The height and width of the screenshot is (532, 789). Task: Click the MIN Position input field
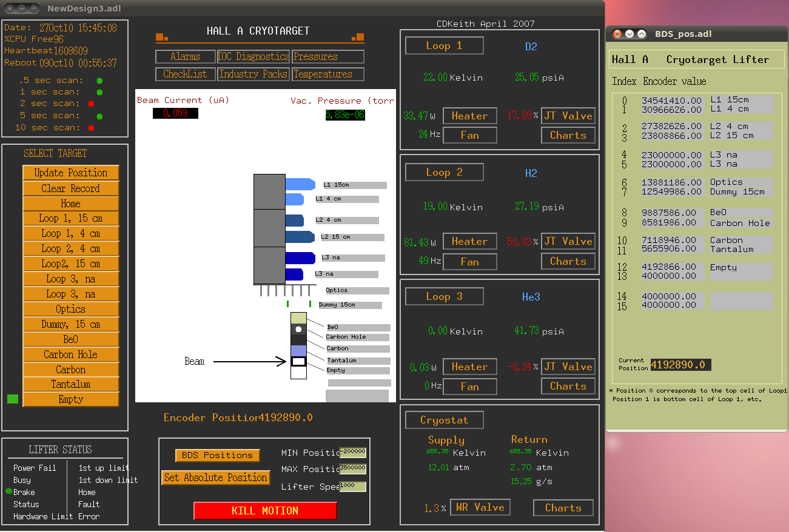point(353,452)
